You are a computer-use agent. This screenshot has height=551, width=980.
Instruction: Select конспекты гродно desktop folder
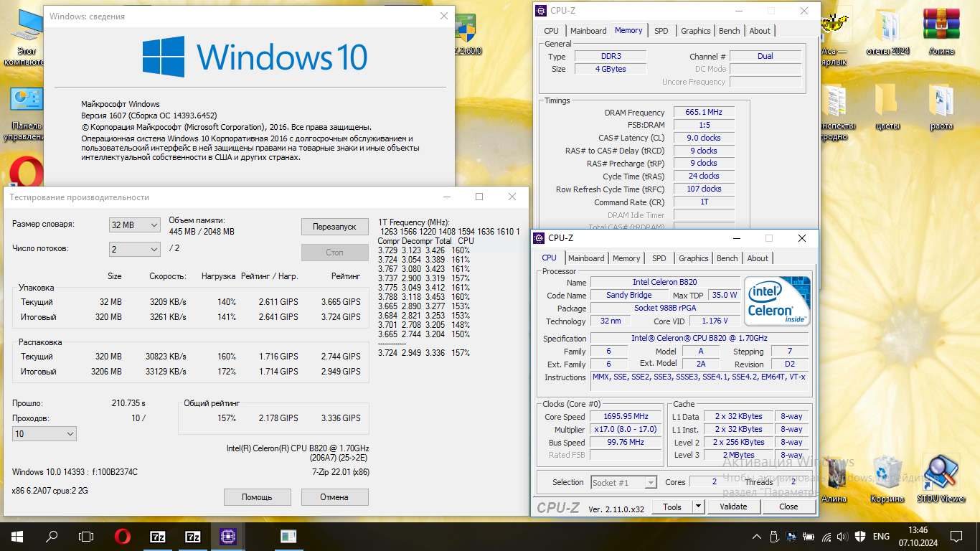coord(835,112)
